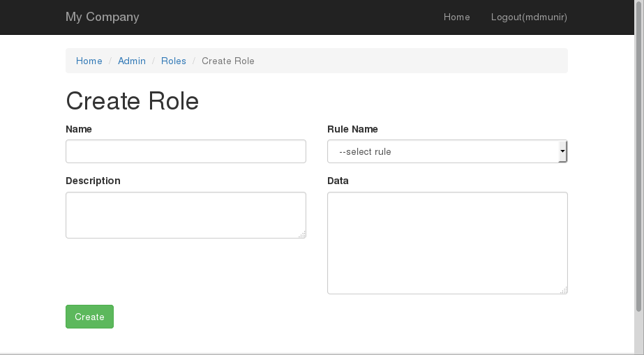Focus the Name text input

point(186,151)
